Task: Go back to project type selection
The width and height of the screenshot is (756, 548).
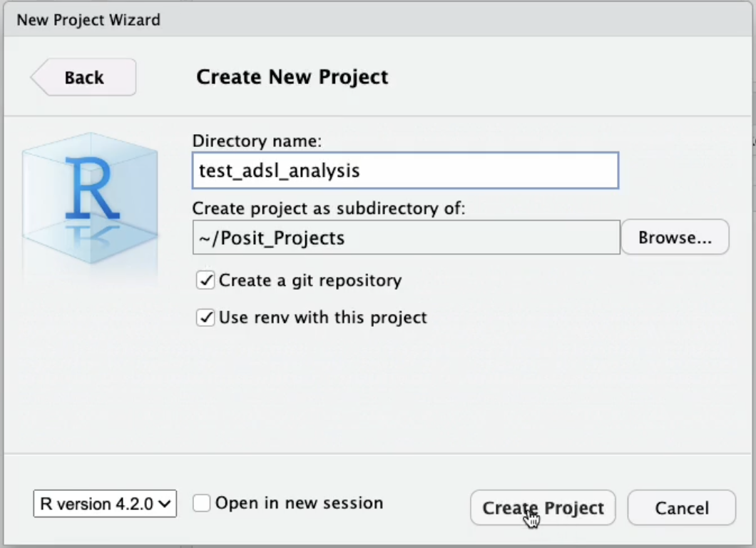Action: click(81, 76)
